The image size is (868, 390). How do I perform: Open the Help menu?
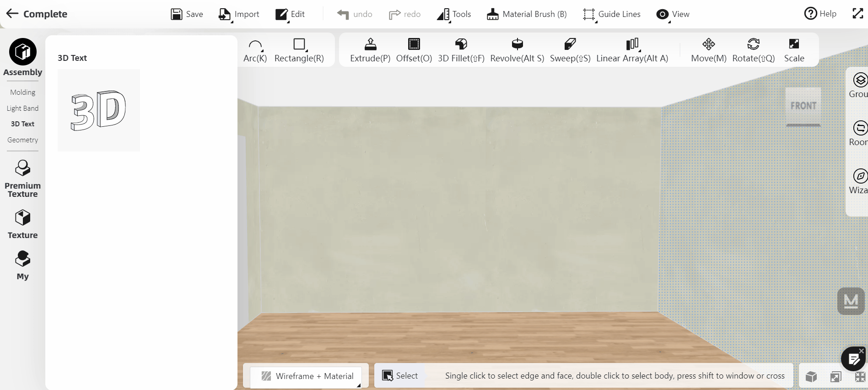tap(820, 14)
